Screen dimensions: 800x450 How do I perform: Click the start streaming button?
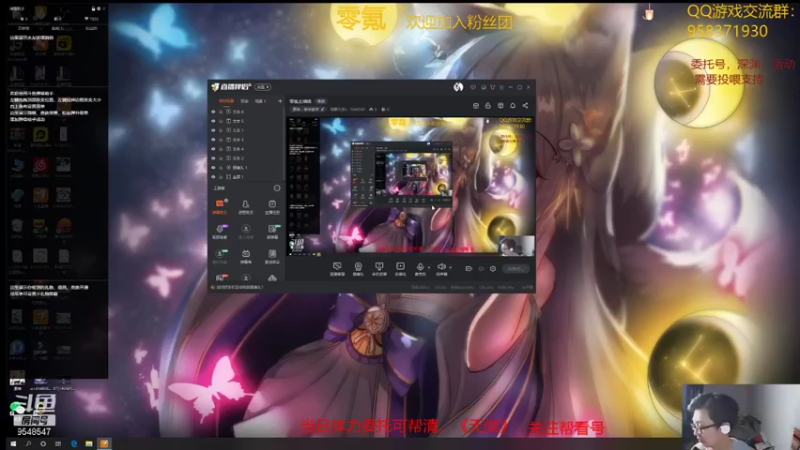(515, 268)
